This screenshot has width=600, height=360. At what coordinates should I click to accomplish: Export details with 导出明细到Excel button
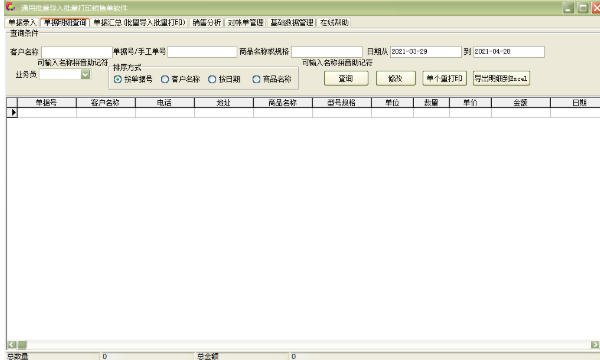pos(501,78)
